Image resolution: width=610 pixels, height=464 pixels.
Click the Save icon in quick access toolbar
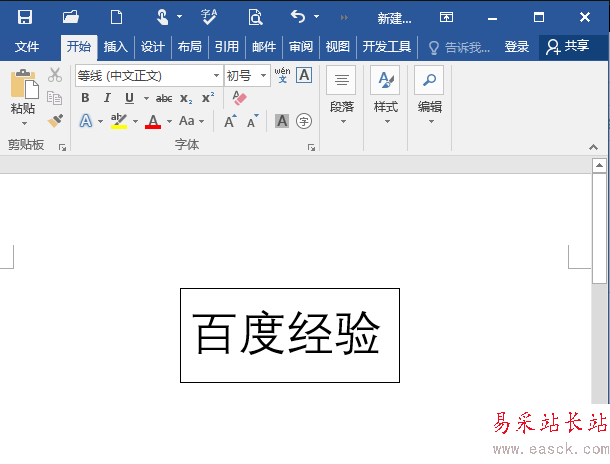click(25, 17)
